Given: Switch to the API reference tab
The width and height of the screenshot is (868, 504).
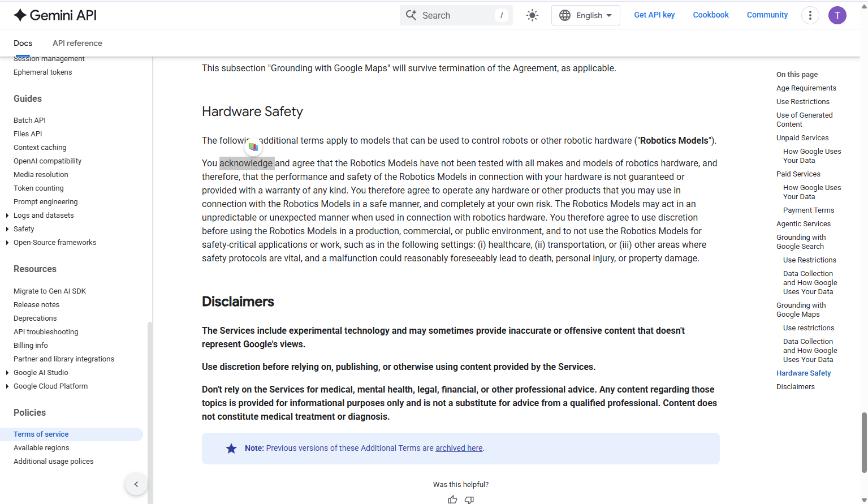Looking at the screenshot, I should 77,43.
